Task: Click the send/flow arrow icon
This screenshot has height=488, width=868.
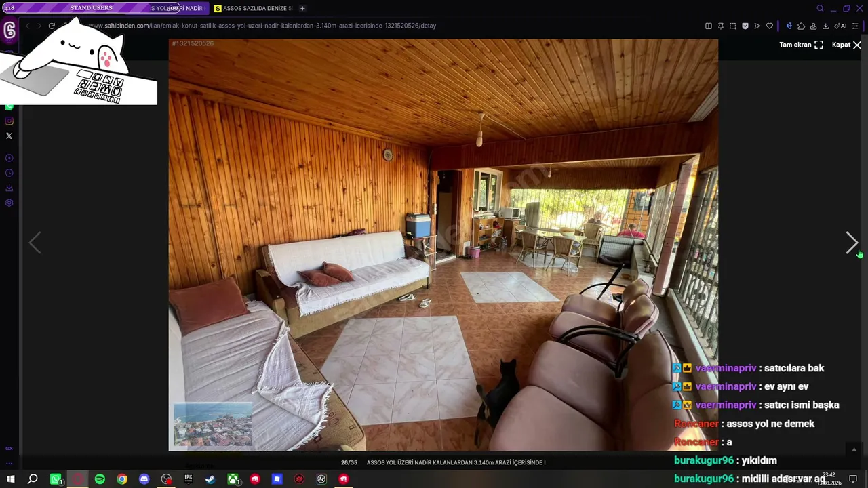Action: click(x=757, y=26)
